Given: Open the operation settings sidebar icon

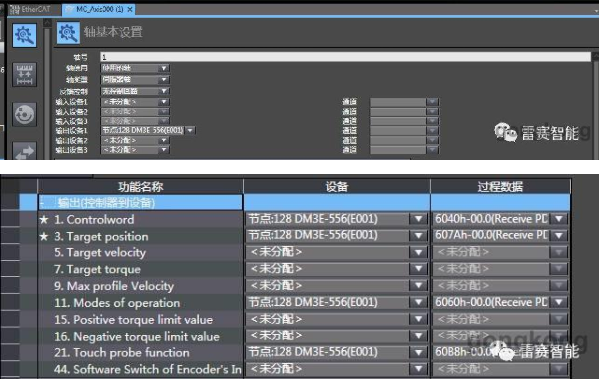Looking at the screenshot, I should 24,114.
